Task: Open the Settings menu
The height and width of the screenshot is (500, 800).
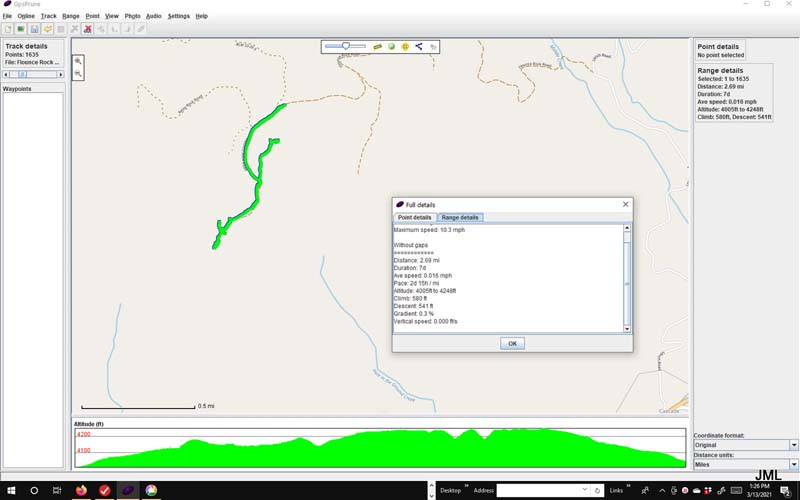Action: [178, 16]
